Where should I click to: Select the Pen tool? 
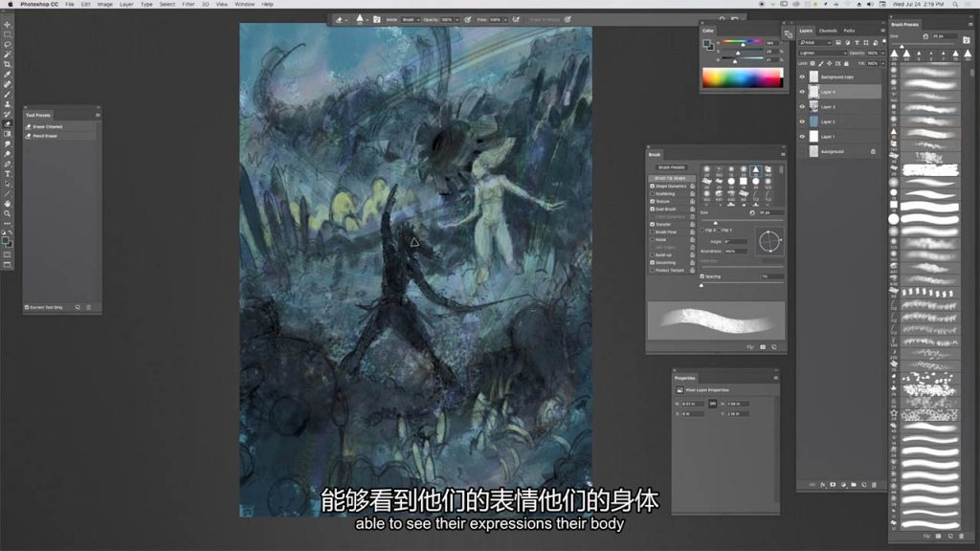[x=8, y=165]
